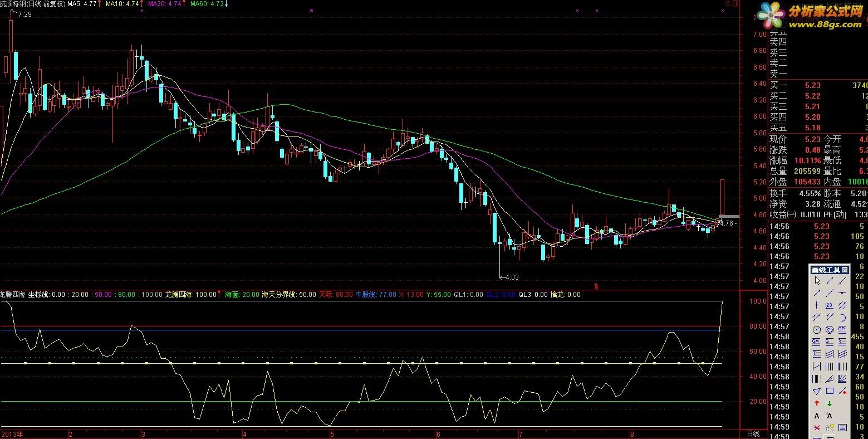Choose the circle with radius tool
The width and height of the screenshot is (868, 439).
click(817, 329)
